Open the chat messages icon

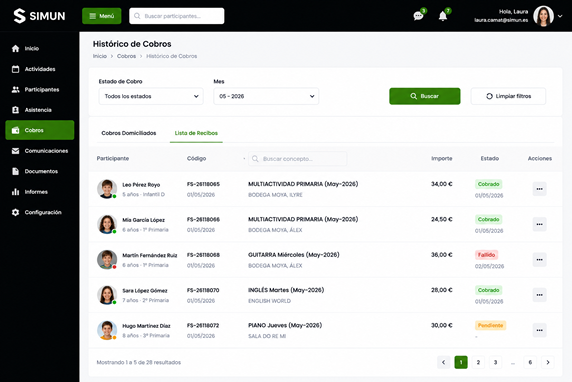coord(418,16)
